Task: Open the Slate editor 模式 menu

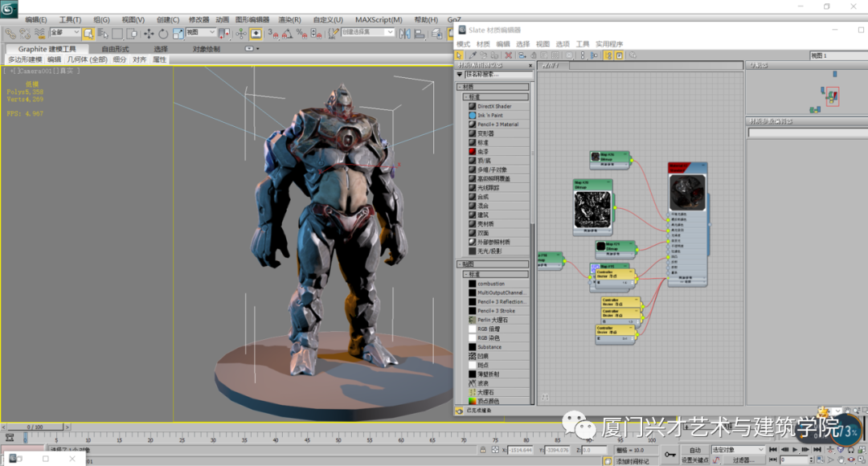Action: click(x=464, y=43)
